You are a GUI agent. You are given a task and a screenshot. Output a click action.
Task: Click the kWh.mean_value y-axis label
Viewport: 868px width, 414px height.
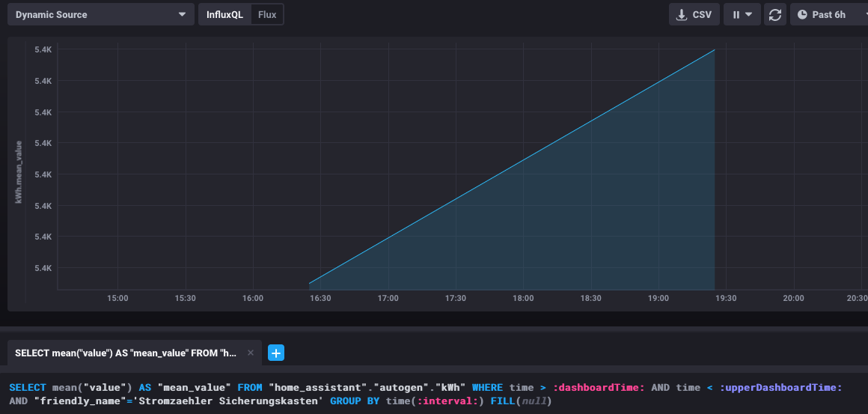(x=19, y=172)
